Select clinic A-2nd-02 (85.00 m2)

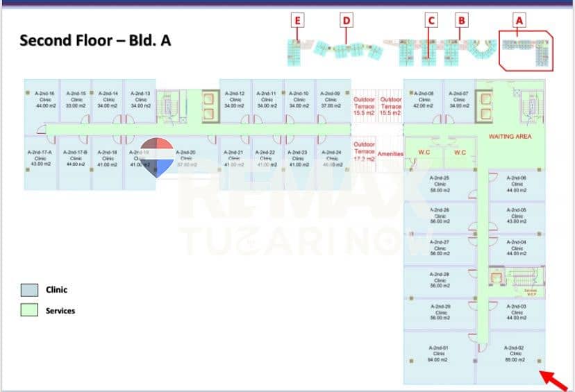coord(515,354)
